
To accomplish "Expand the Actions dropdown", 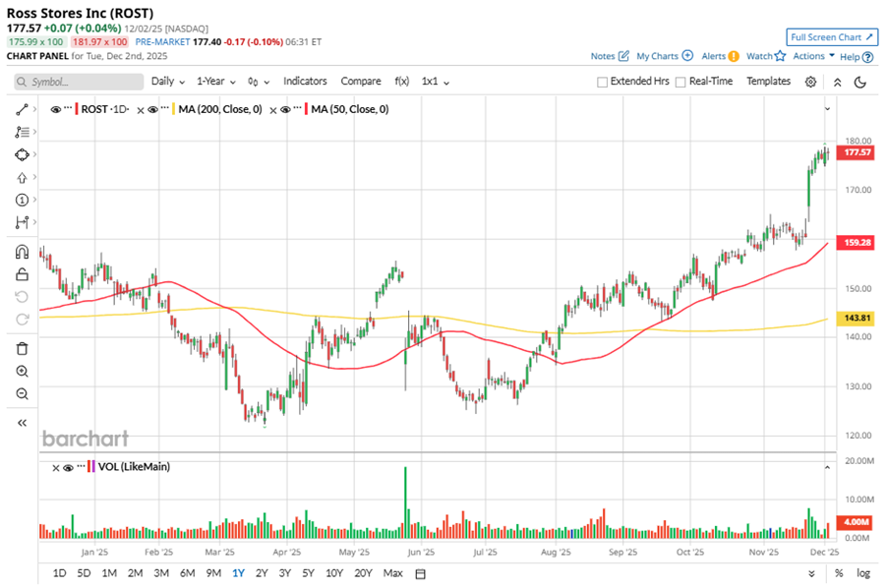I will point(813,56).
